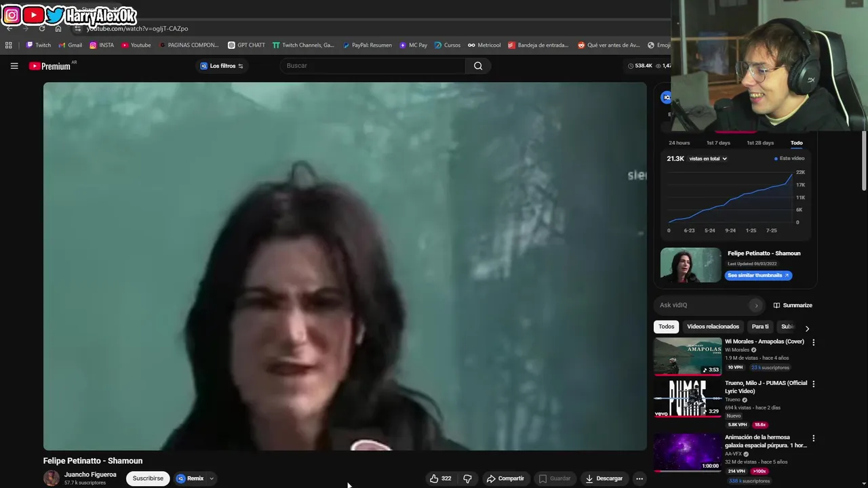
Task: Open the Youtube bookmark
Action: pos(136,45)
